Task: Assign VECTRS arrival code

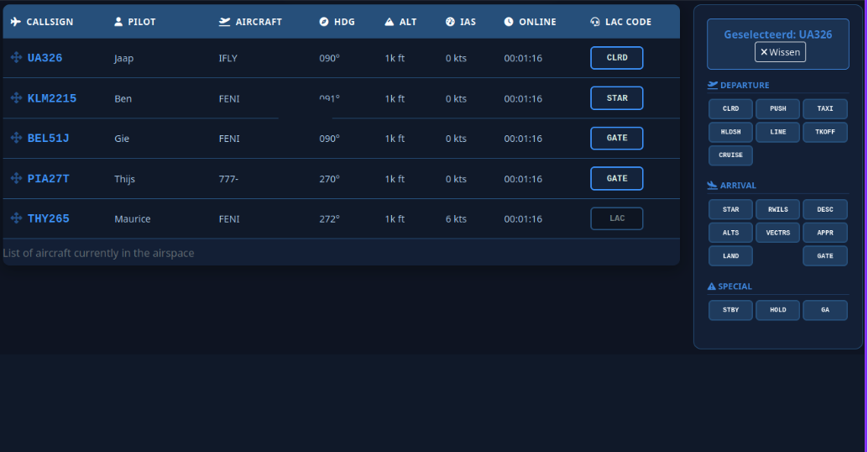Action: [x=778, y=233]
